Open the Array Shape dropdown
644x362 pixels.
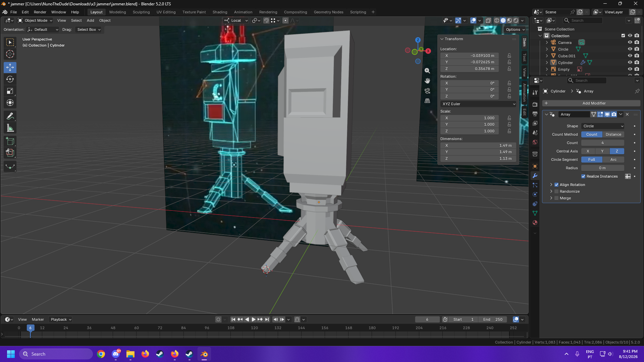(x=603, y=126)
